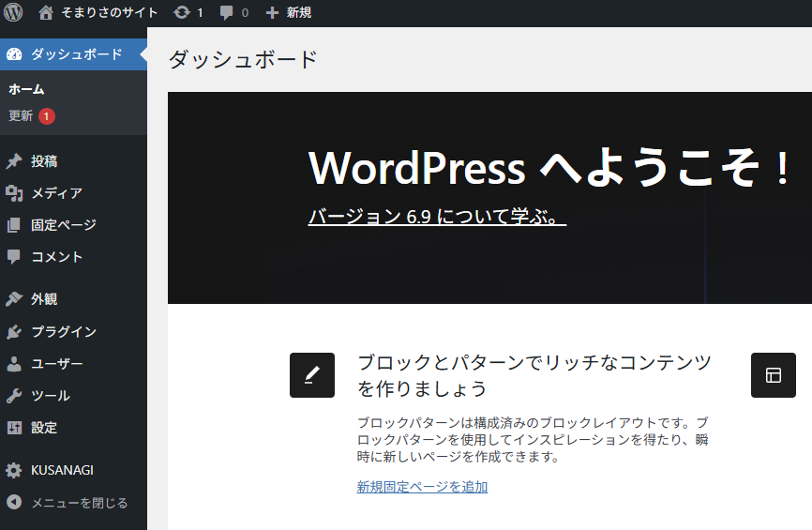Click the layout block icon on right
Screen dimensions: 812x530
click(x=773, y=375)
